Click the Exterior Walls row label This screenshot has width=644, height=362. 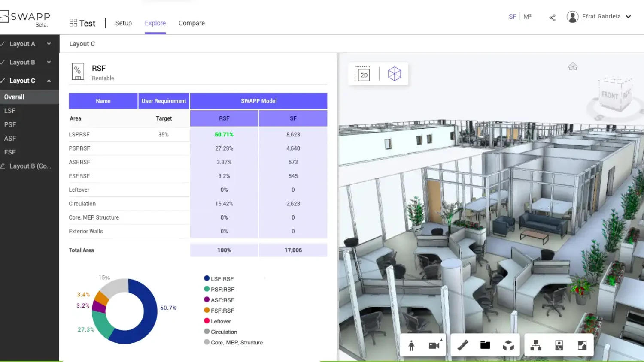pos(86,231)
